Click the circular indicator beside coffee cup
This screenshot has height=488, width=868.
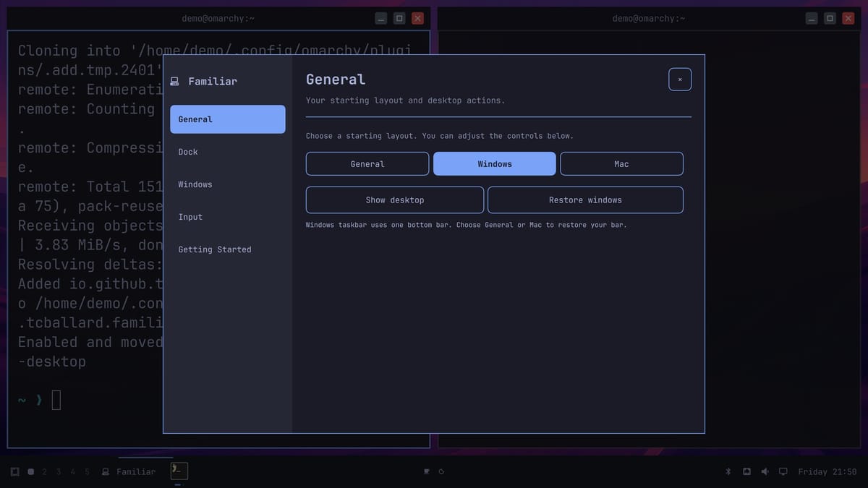[x=441, y=472]
